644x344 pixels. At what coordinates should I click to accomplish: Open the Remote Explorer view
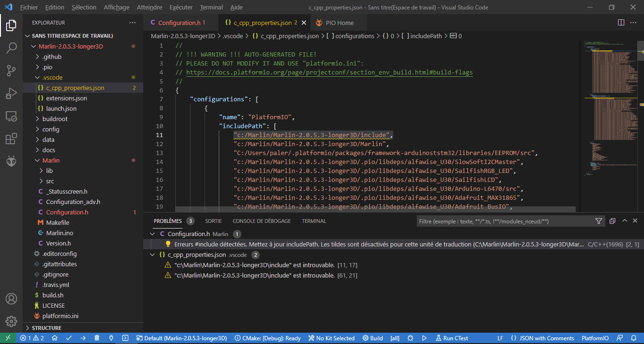[11, 116]
